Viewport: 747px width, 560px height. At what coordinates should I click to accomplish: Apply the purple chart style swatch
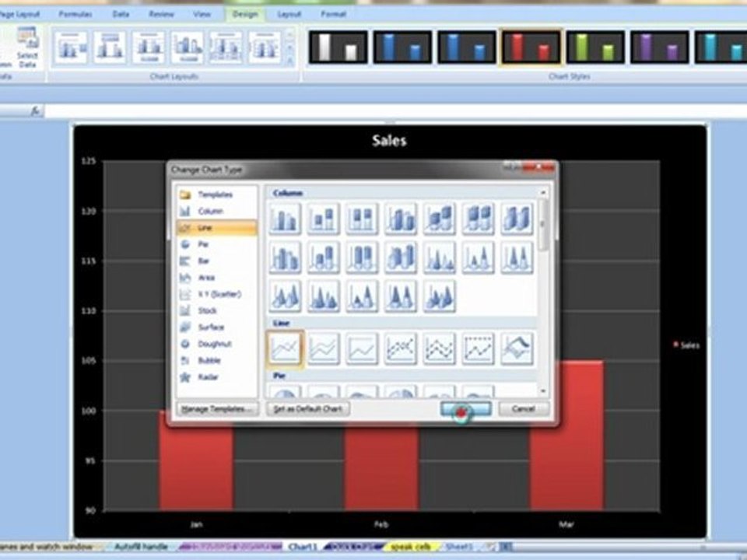tap(659, 47)
